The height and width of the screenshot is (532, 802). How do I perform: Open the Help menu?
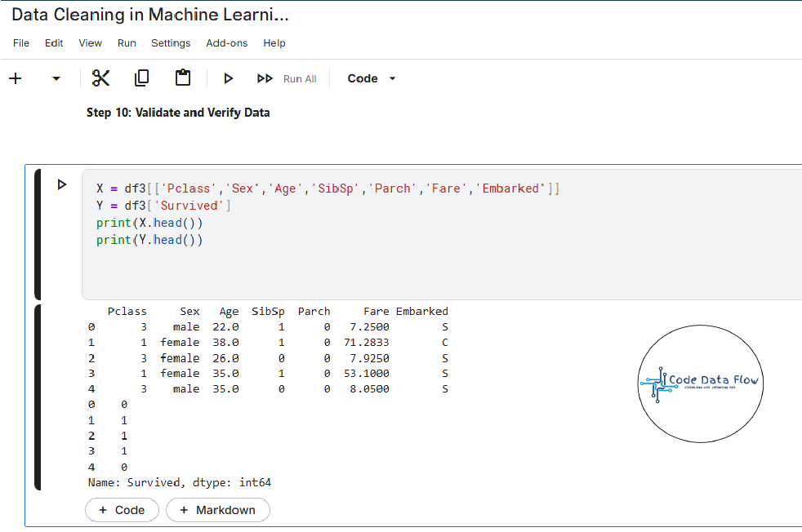click(x=274, y=43)
